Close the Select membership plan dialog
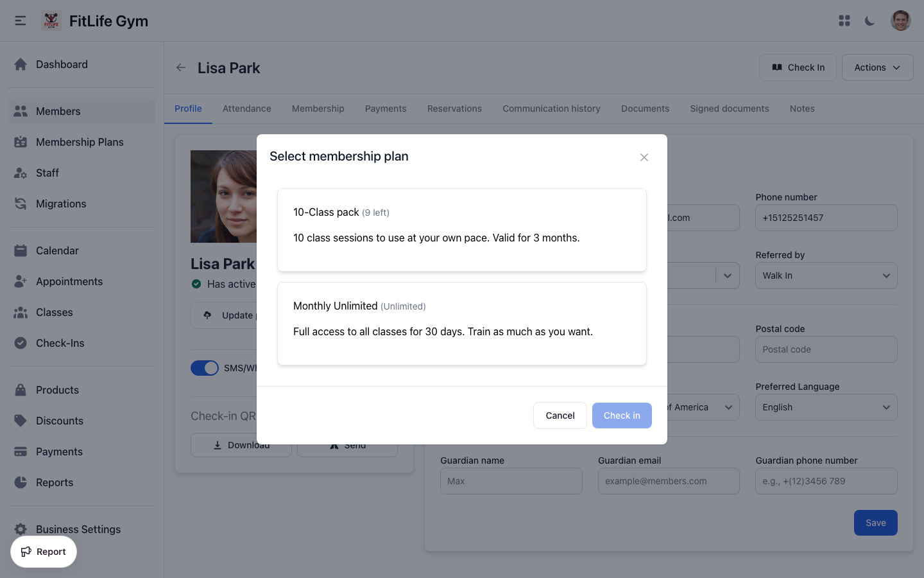Viewport: 924px width, 578px height. click(x=644, y=157)
